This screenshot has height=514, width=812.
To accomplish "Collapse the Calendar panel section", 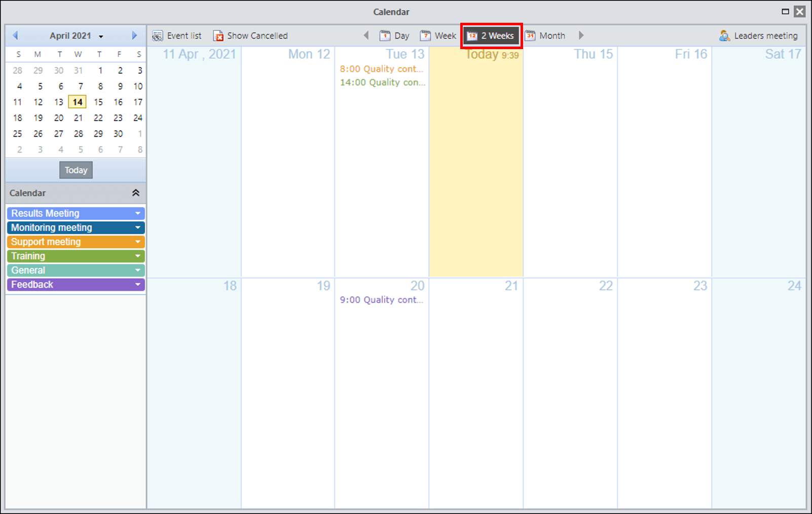I will (135, 193).
